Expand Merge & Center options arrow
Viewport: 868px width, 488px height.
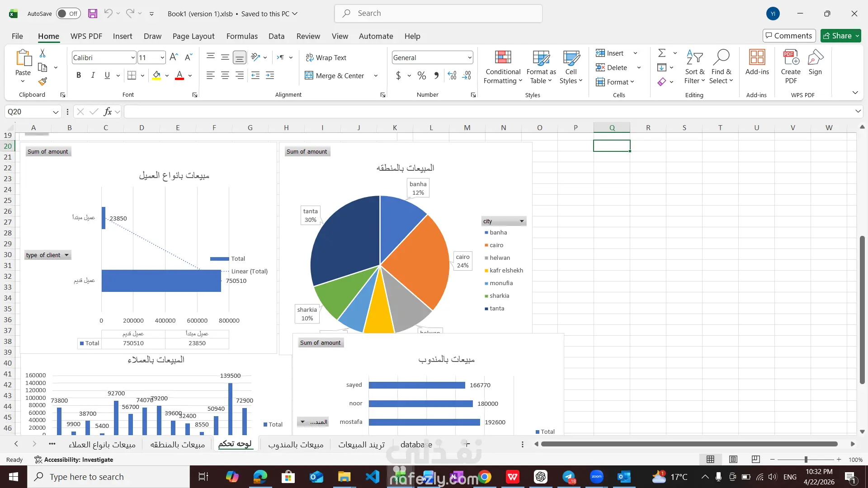[x=376, y=75]
